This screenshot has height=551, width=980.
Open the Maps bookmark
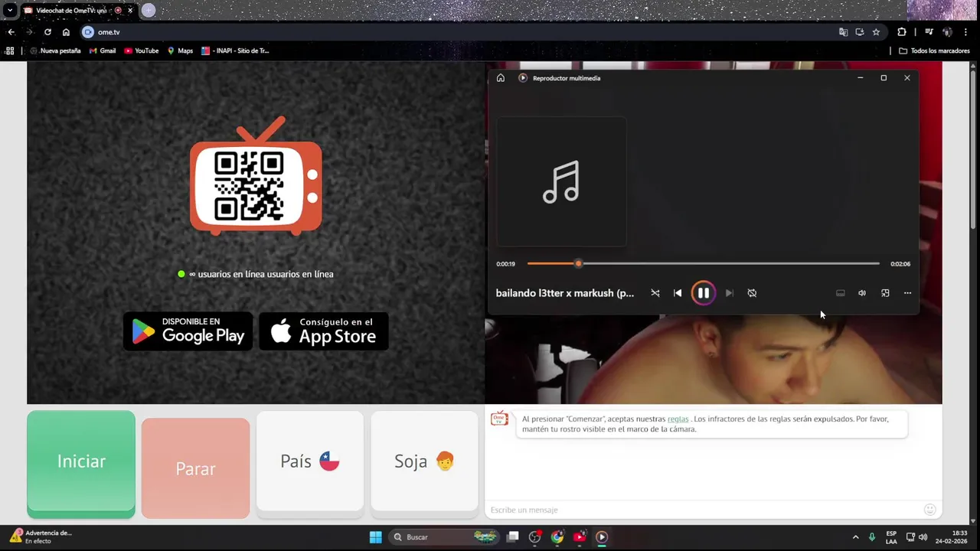(181, 51)
